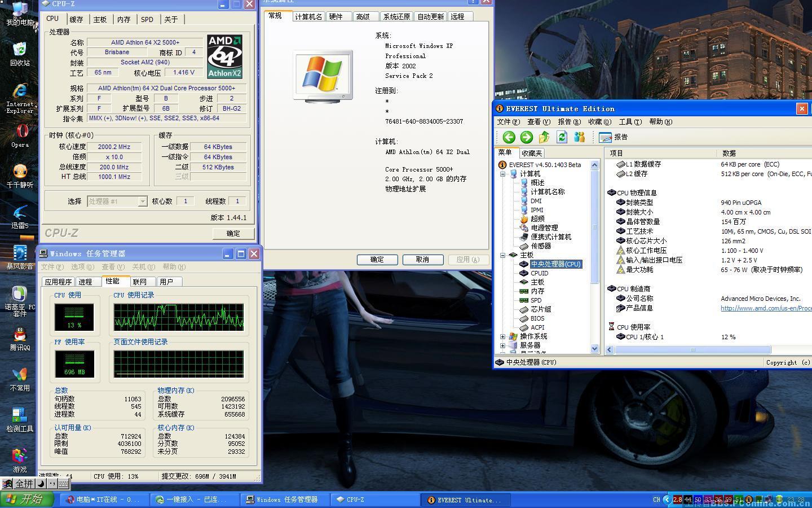Open the Internet Explorer desktop icon
Viewport: 812px width, 508px height.
click(x=20, y=98)
